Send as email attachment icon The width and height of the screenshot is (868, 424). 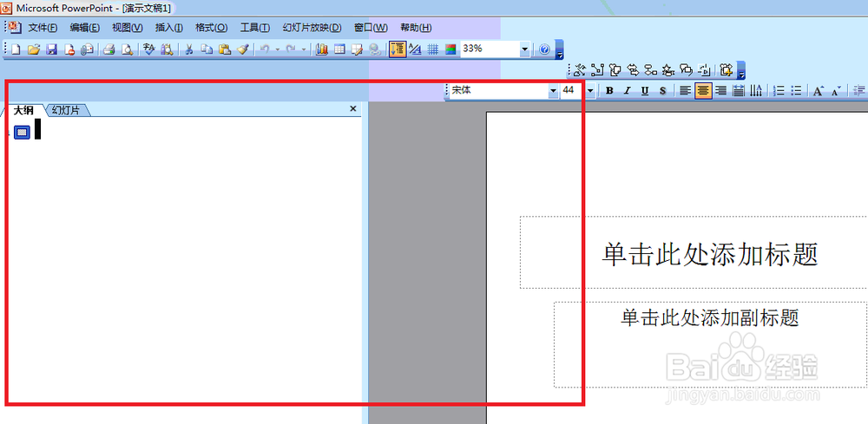tap(87, 49)
